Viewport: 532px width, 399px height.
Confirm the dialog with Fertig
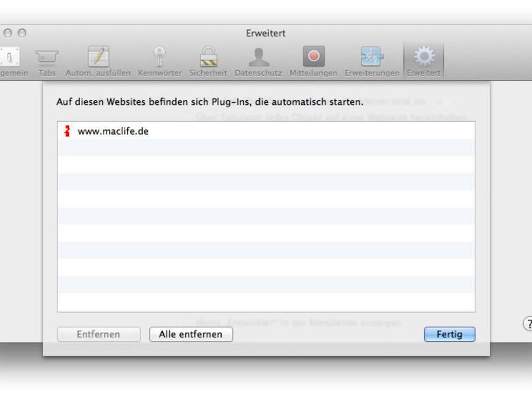click(x=450, y=334)
